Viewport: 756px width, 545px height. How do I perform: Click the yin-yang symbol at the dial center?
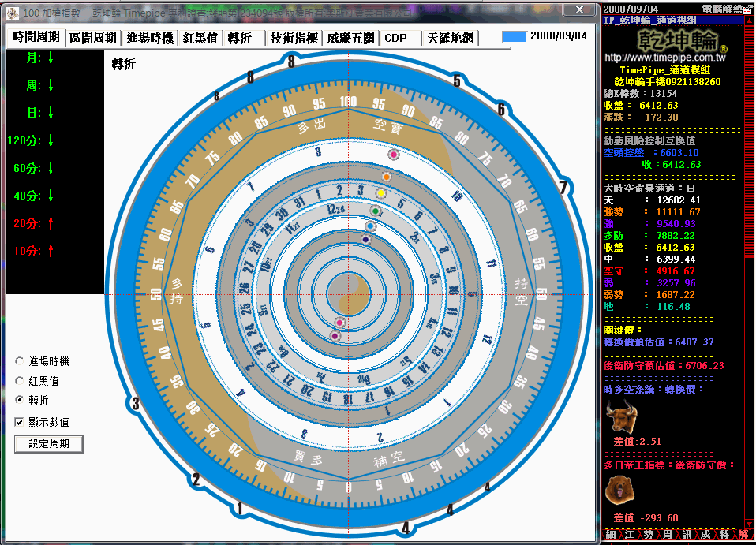pos(349,294)
